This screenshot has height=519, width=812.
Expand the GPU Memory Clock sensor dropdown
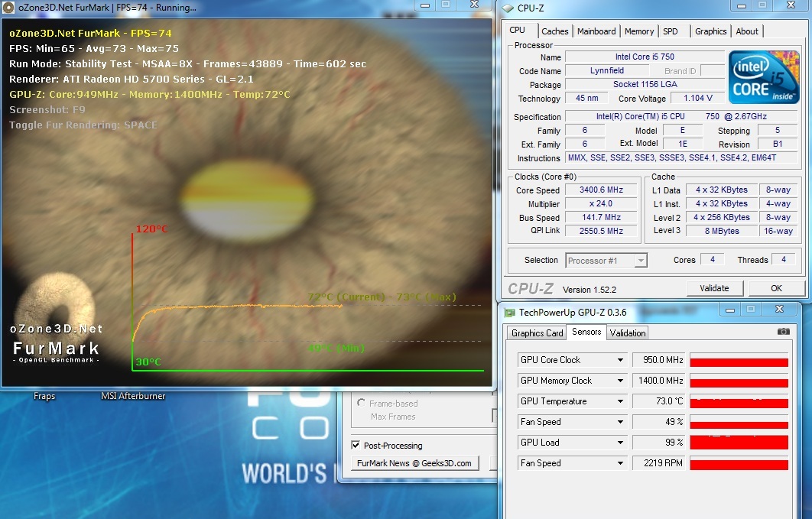pyautogui.click(x=620, y=381)
